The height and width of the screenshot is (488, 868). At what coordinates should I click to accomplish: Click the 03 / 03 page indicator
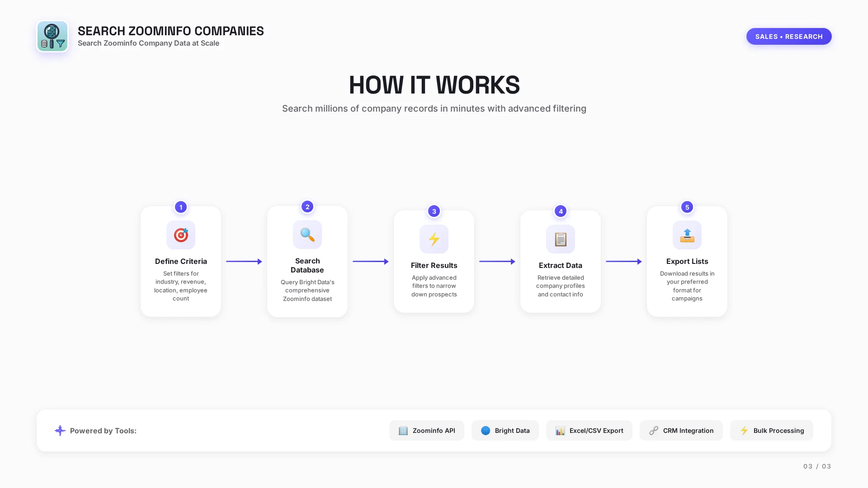click(817, 466)
